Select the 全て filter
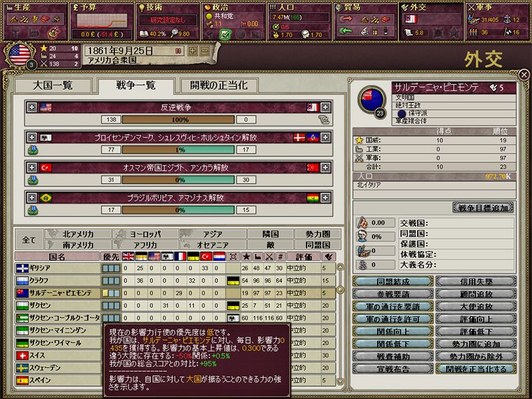 click(x=29, y=240)
